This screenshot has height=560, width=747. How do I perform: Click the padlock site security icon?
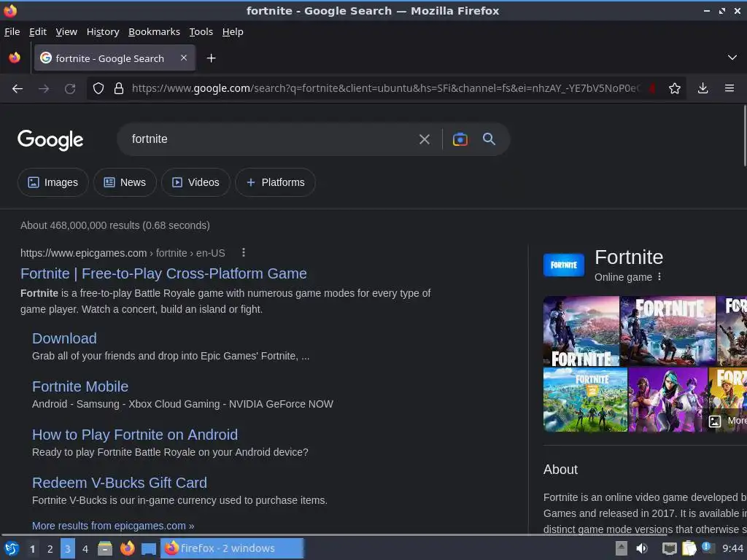[119, 88]
